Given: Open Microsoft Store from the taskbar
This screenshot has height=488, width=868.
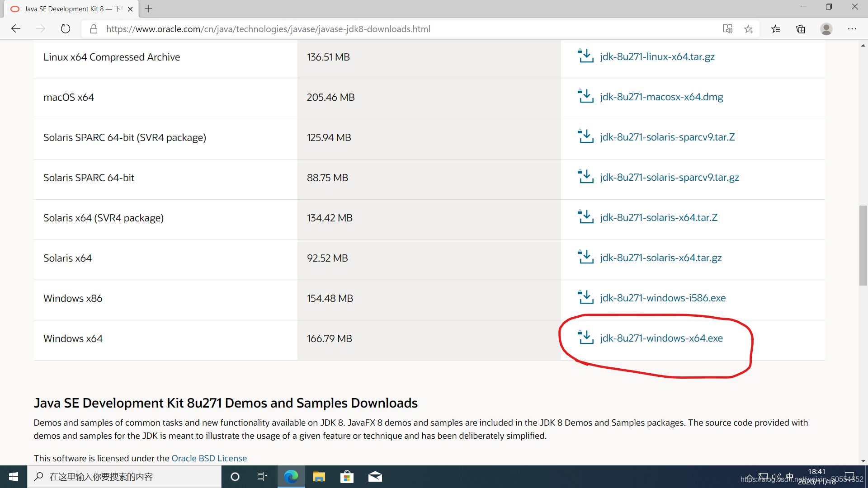Looking at the screenshot, I should point(347,477).
